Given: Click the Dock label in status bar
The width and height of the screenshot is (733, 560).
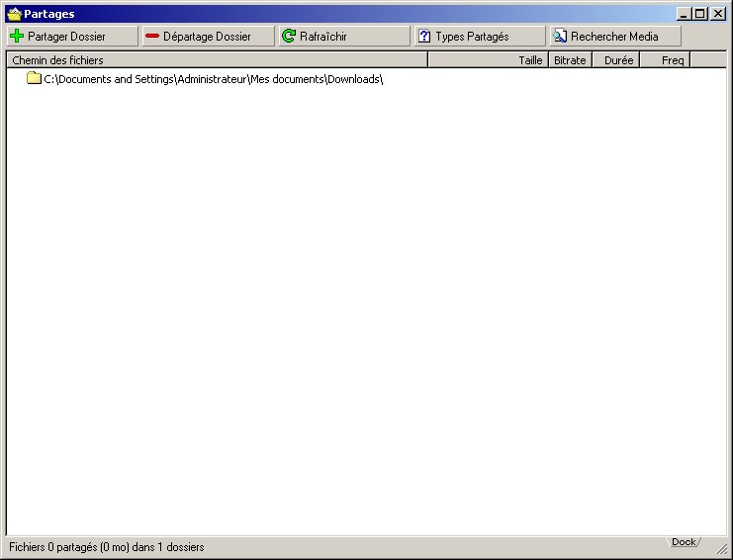Looking at the screenshot, I should (x=684, y=542).
